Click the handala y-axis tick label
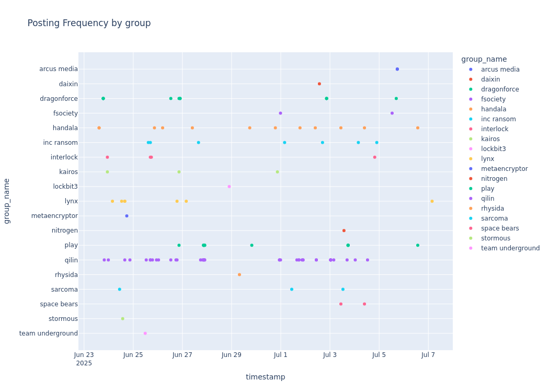Image resolution: width=549 pixels, height=392 pixels. 65,128
